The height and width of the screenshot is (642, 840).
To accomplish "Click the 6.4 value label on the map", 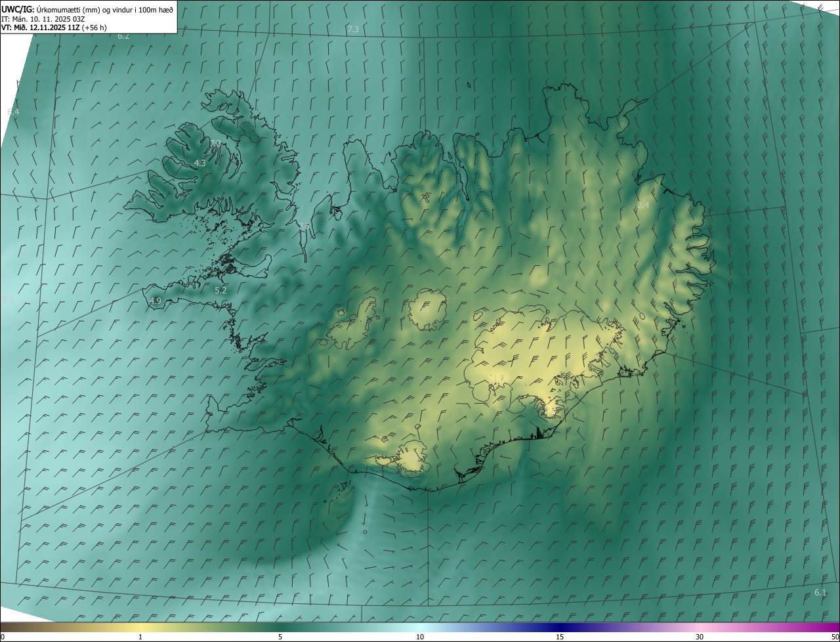I will pos(13,112).
